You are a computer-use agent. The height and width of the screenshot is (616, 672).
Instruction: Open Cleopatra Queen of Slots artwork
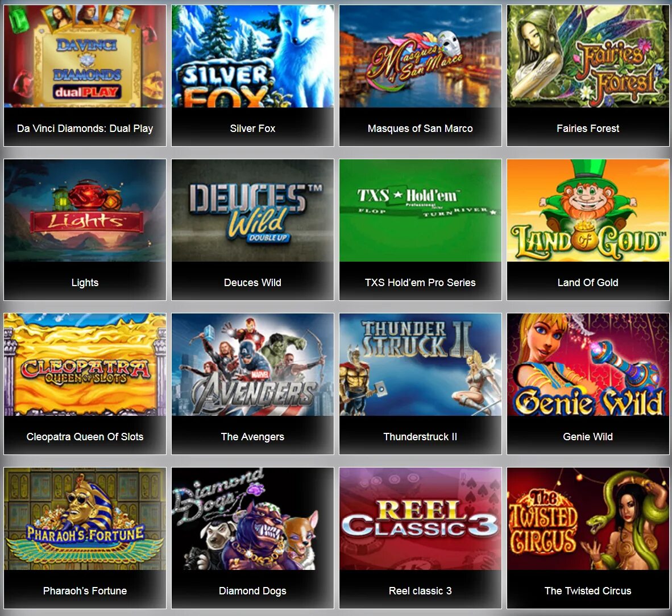[x=85, y=365]
